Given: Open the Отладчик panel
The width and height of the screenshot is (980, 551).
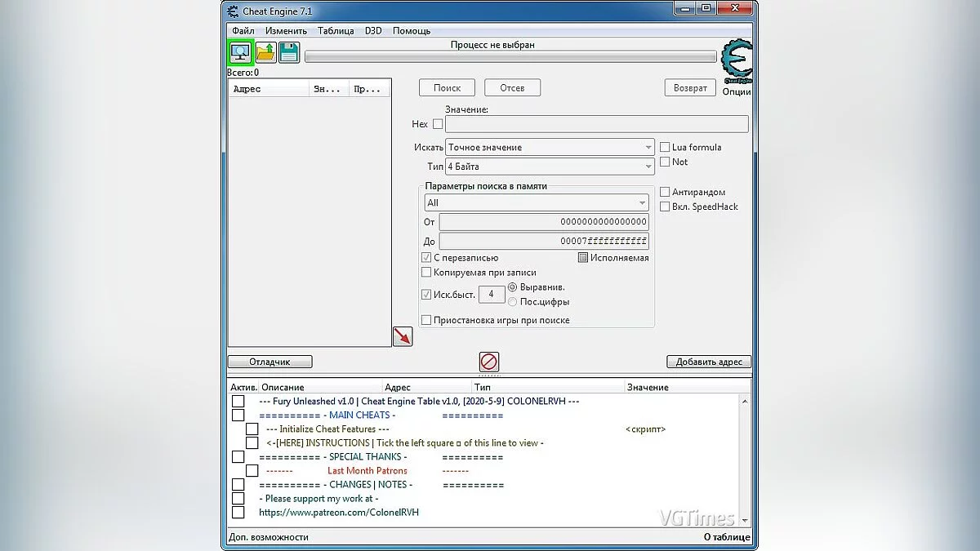Looking at the screenshot, I should tap(269, 361).
